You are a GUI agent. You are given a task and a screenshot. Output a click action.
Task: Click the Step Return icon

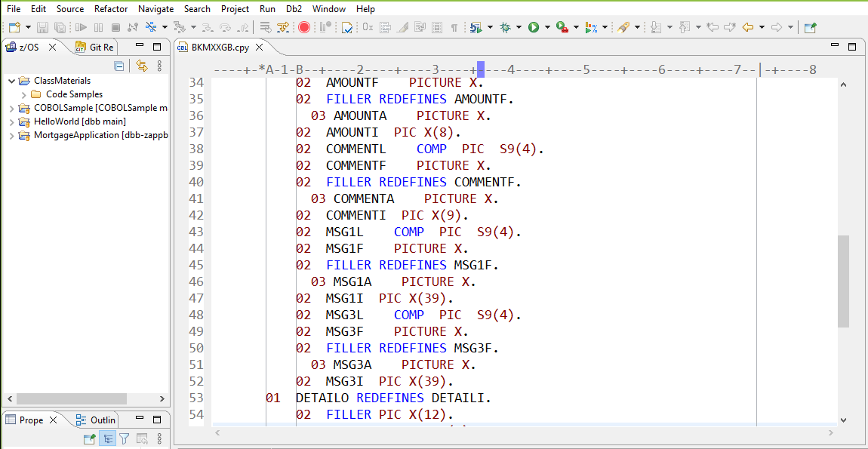[x=242, y=27]
